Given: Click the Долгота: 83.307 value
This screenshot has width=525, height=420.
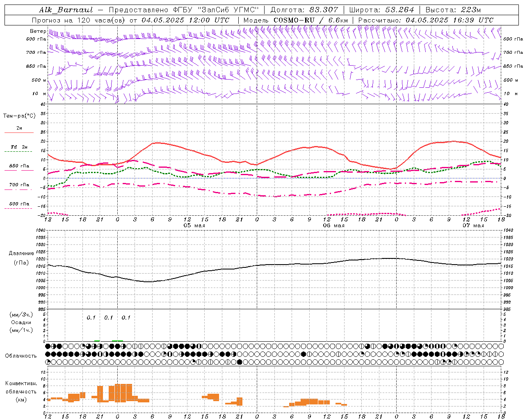Looking at the screenshot, I should [x=304, y=10].
